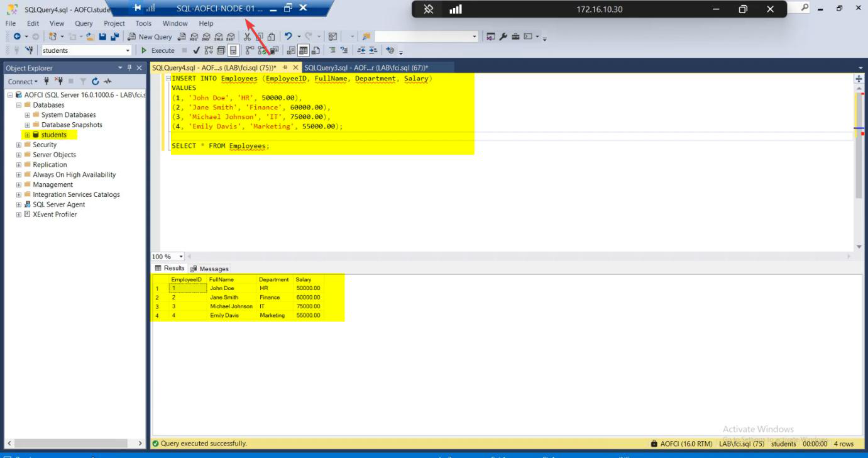Click the Paste clipboard icon
Image resolution: width=868 pixels, height=458 pixels.
[x=272, y=36]
